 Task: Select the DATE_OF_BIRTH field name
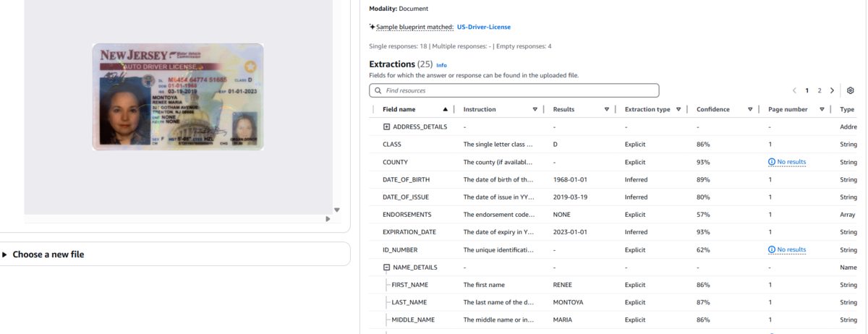(407, 179)
